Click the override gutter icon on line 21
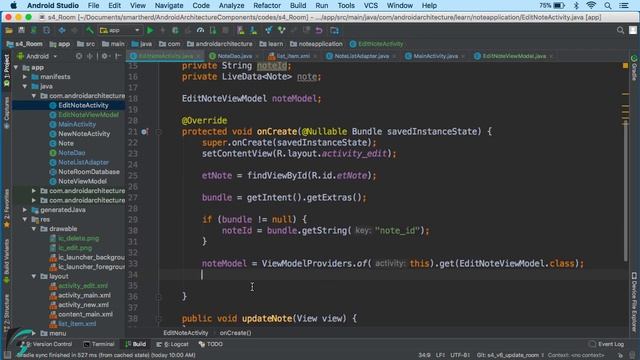 pos(144,132)
